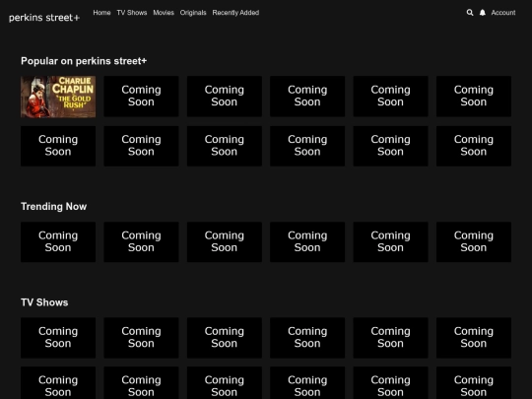
Task: Click the perkins street+ logo
Action: (x=44, y=18)
